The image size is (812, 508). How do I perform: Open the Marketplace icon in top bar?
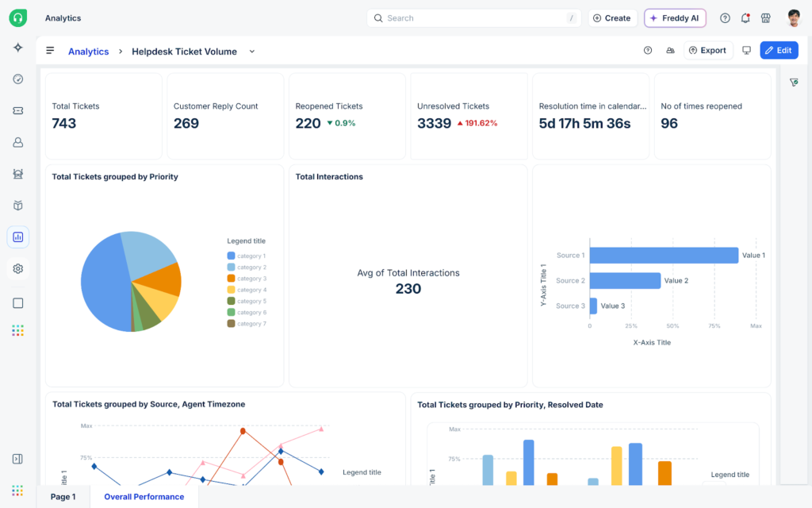click(765, 17)
